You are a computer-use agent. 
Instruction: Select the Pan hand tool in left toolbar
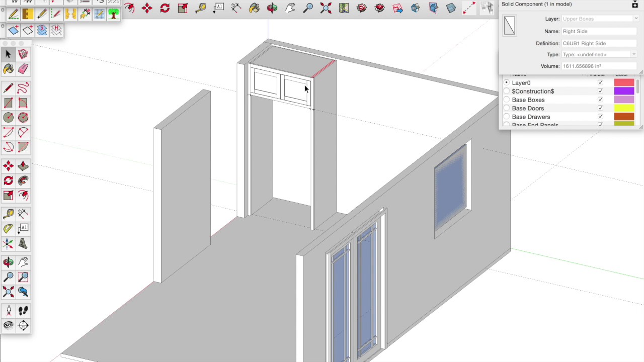[23, 262]
